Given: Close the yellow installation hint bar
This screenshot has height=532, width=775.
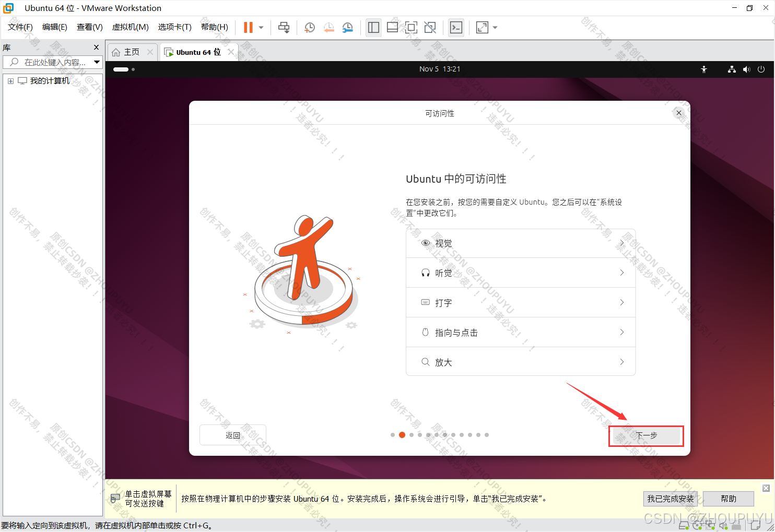Looking at the screenshot, I should (766, 488).
